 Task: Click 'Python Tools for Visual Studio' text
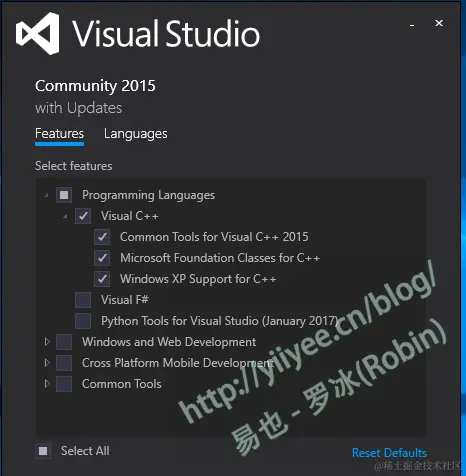click(220, 321)
